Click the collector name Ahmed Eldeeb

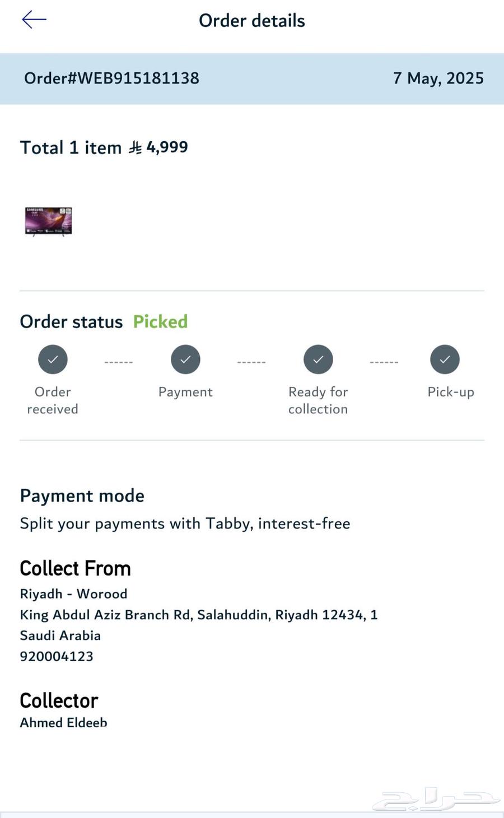(63, 722)
